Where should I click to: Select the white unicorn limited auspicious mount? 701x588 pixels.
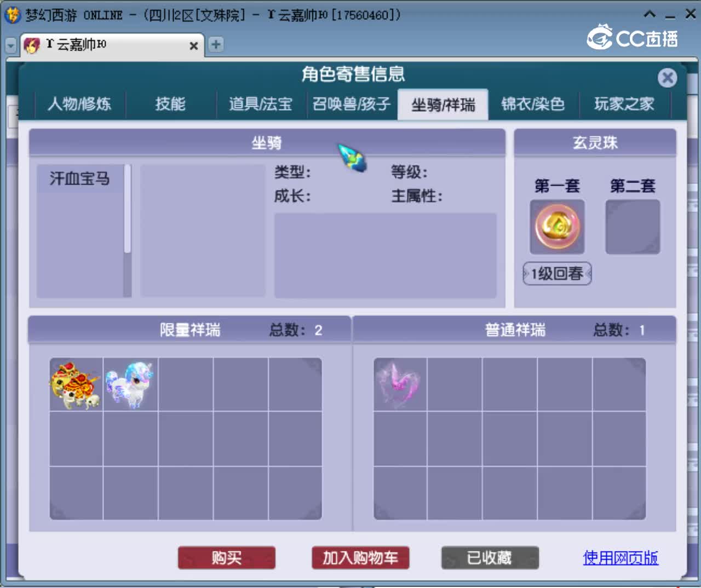[130, 384]
